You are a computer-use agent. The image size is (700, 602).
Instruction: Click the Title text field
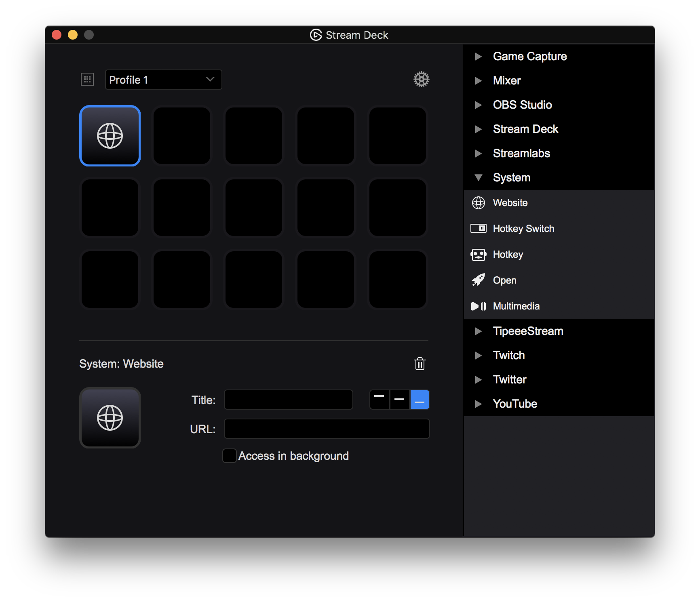(x=289, y=400)
